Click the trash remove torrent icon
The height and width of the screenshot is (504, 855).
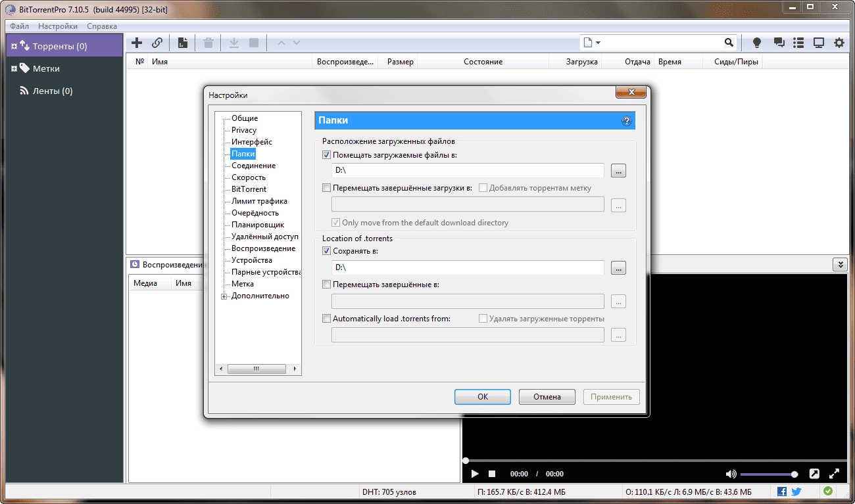pyautogui.click(x=208, y=43)
